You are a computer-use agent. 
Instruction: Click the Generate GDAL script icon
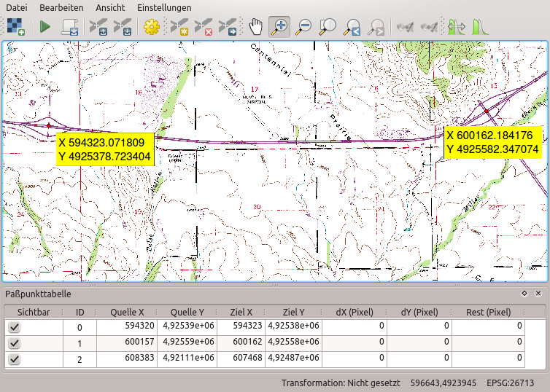(x=70, y=28)
